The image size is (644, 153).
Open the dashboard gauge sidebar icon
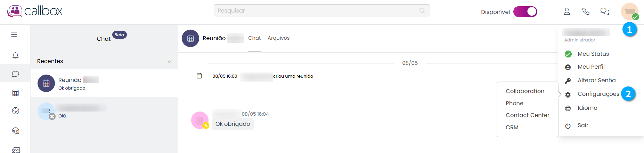15,111
